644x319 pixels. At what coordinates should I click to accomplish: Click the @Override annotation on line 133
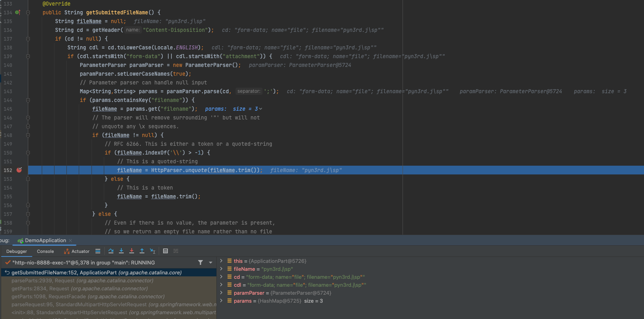click(56, 4)
